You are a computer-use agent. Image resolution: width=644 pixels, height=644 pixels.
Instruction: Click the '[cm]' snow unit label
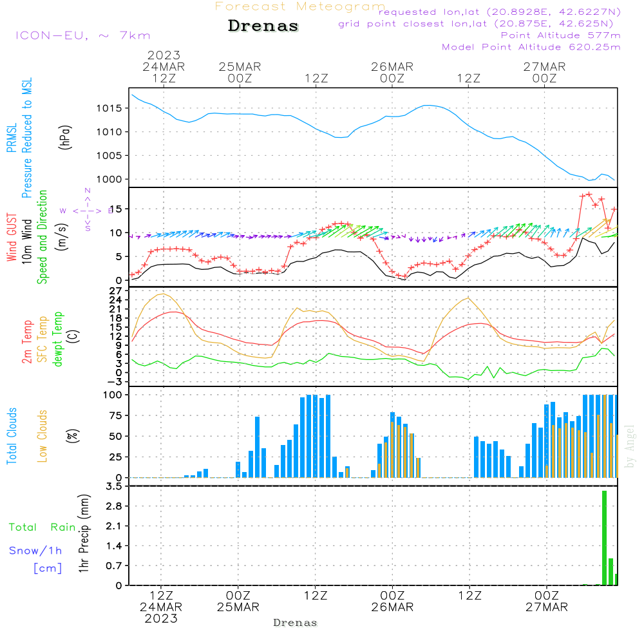[x=48, y=569]
